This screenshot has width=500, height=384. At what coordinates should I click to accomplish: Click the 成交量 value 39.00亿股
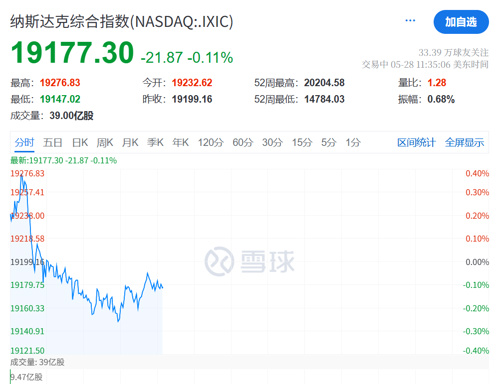click(71, 116)
